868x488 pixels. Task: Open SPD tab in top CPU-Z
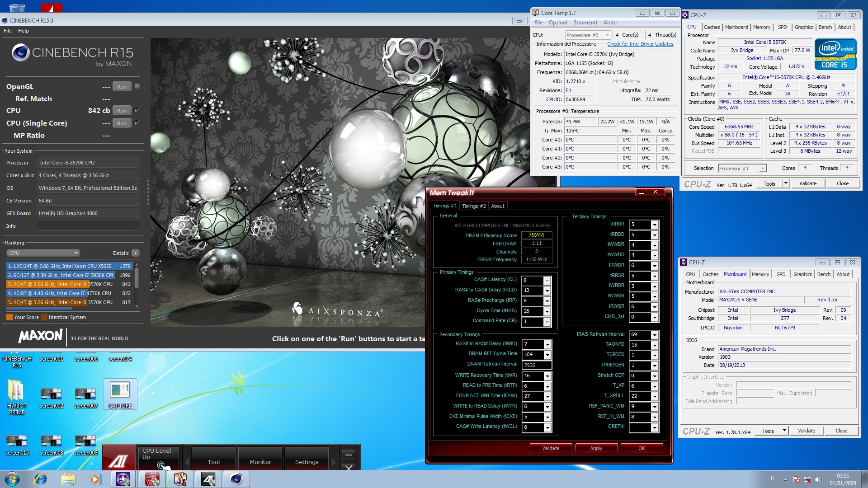click(782, 27)
